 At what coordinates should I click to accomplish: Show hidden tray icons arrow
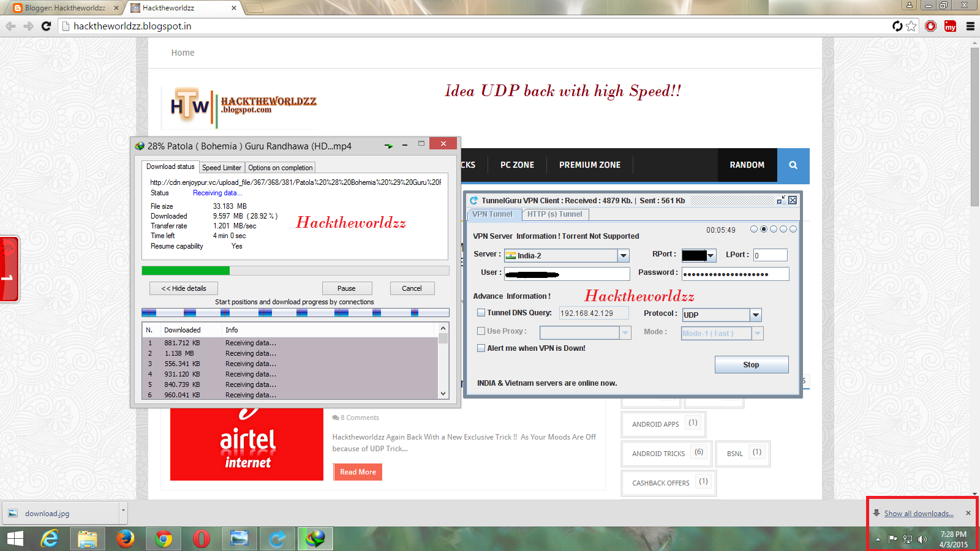pyautogui.click(x=878, y=539)
